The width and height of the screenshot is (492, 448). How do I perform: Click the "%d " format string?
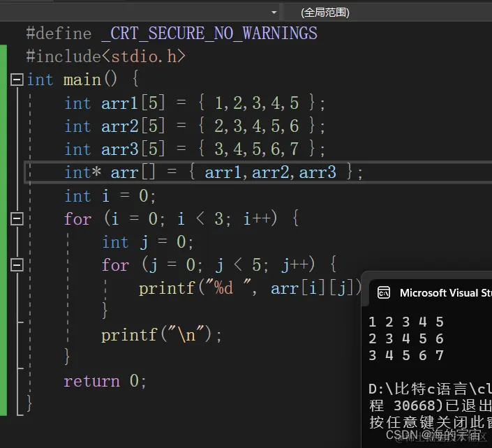[228, 287]
